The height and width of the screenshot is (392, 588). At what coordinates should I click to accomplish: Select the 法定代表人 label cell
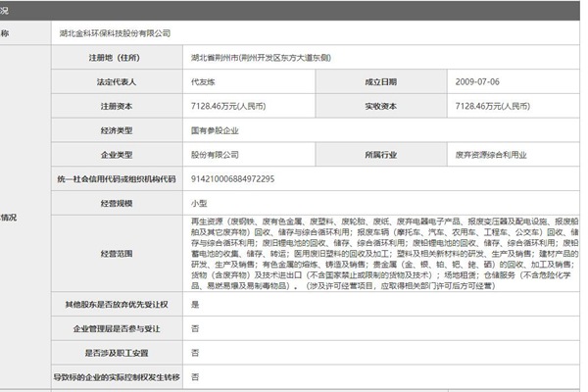[x=116, y=82]
